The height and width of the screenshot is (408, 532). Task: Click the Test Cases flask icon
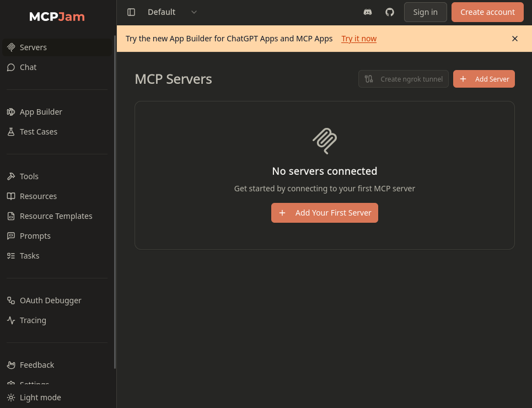point(11,132)
